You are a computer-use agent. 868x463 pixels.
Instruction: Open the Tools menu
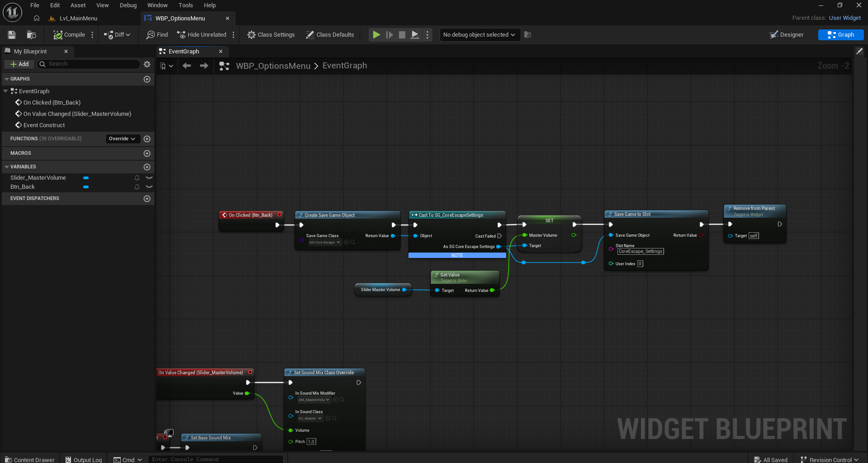click(185, 5)
